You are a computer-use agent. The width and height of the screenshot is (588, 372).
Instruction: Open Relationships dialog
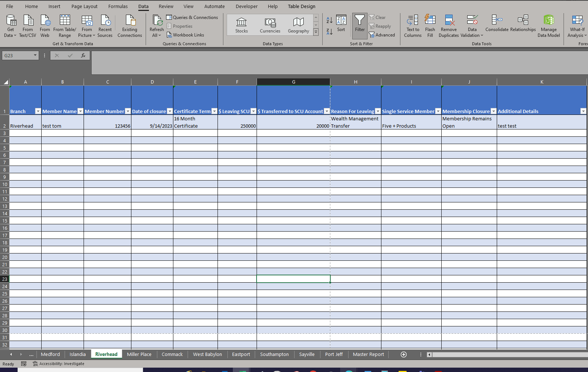tap(523, 24)
